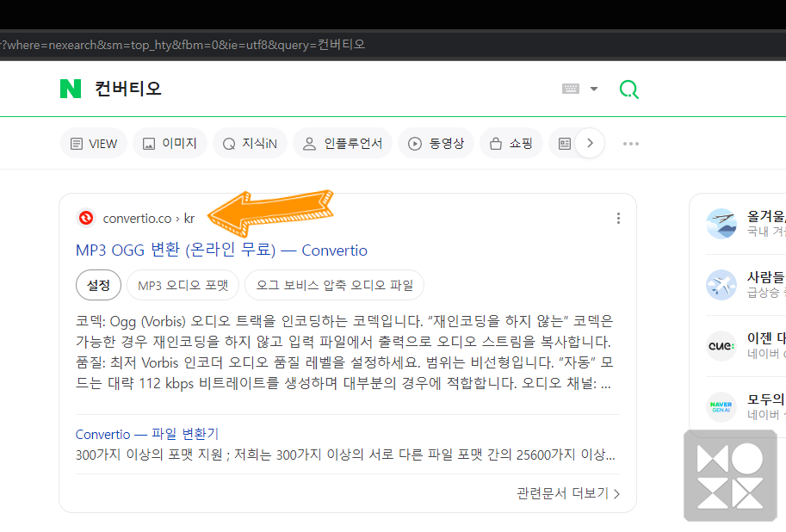The image size is (786, 532).
Task: Open the three-dot more options menu
Action: point(630,144)
